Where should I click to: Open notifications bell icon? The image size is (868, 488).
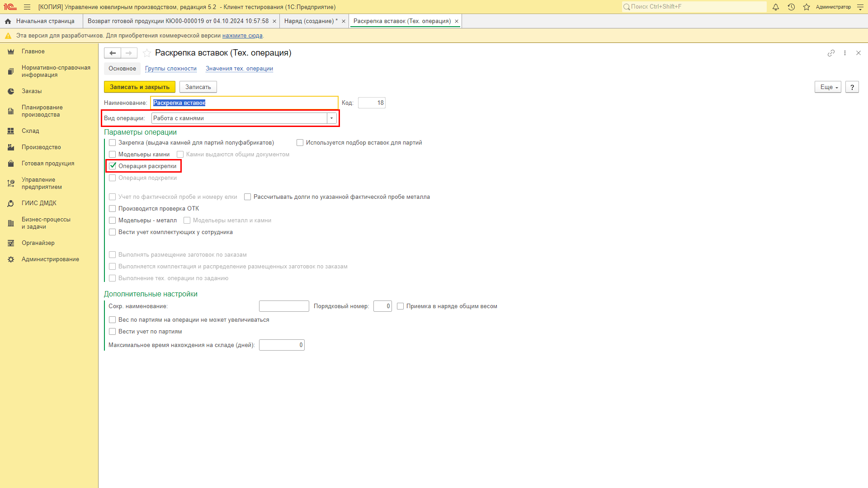point(776,7)
